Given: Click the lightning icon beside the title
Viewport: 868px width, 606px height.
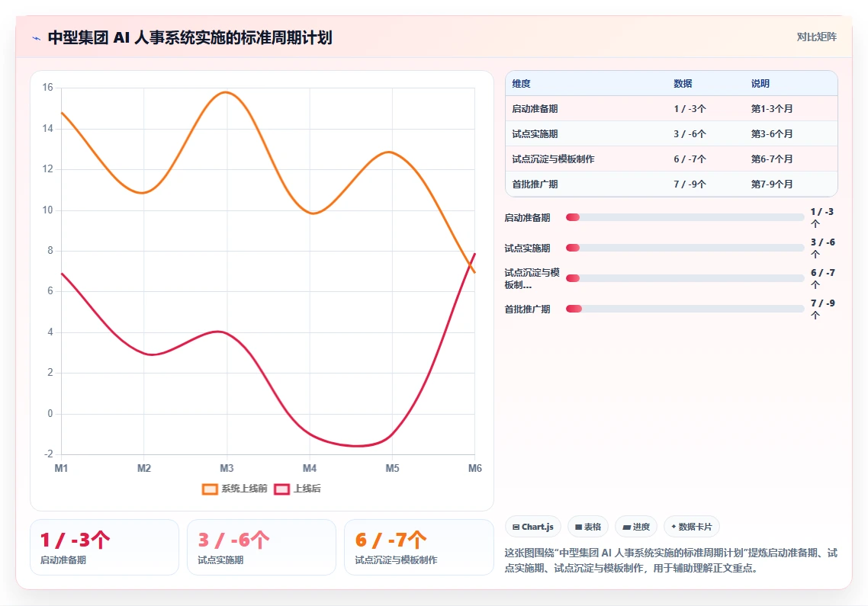Looking at the screenshot, I should click(x=36, y=38).
